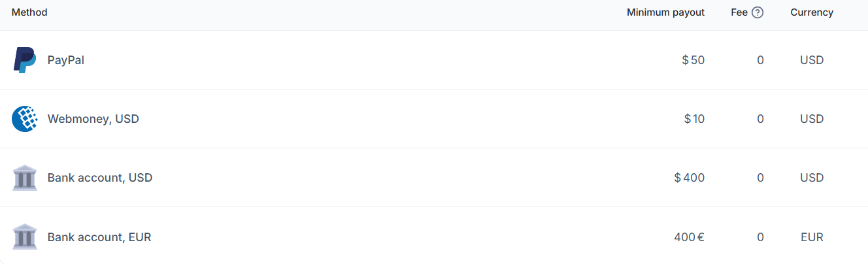Click the $10 minimum payout for Webmoney
Screen dimensions: 868x264
pos(694,119)
